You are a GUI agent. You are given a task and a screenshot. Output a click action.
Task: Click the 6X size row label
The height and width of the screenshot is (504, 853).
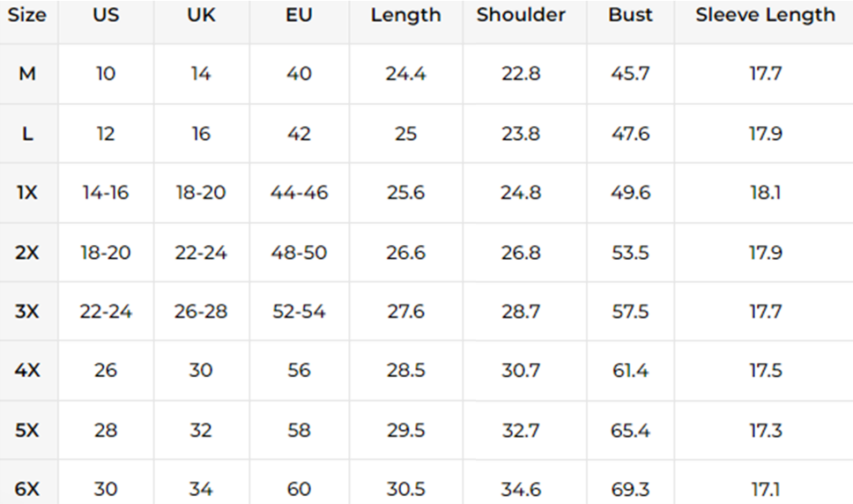point(27,489)
